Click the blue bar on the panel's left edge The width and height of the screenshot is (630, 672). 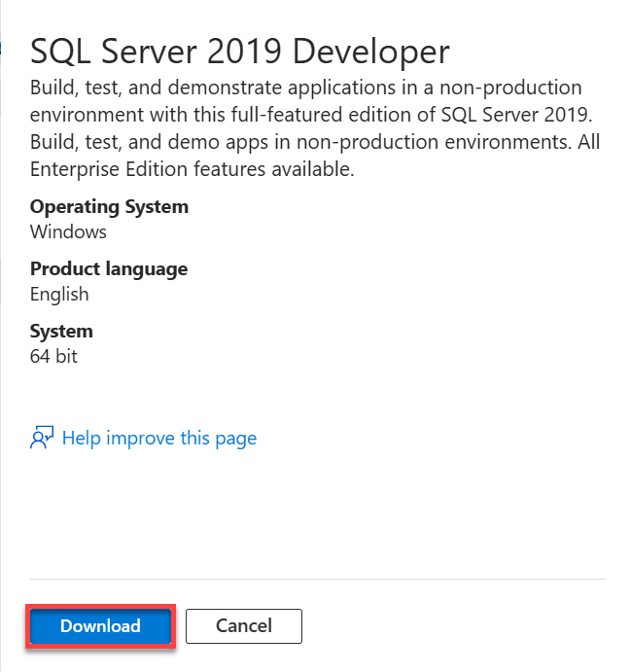coord(1,47)
